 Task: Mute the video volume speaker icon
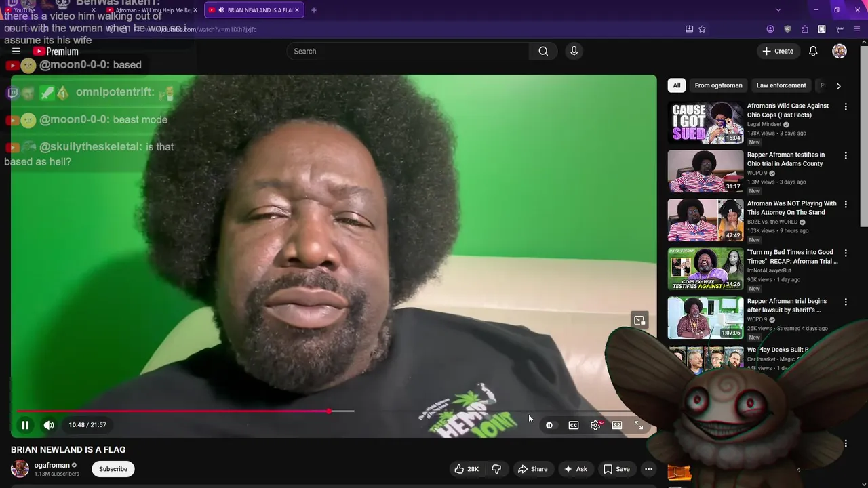point(49,425)
